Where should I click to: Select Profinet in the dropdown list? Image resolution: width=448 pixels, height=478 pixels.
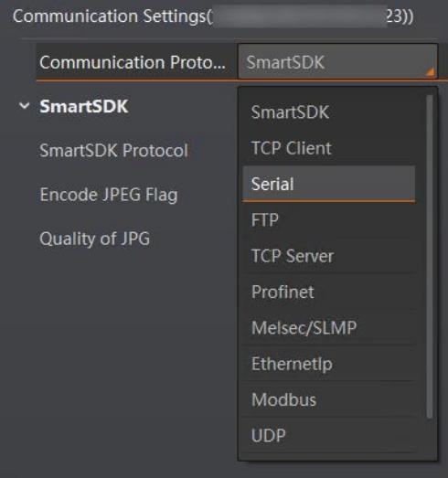coord(329,292)
